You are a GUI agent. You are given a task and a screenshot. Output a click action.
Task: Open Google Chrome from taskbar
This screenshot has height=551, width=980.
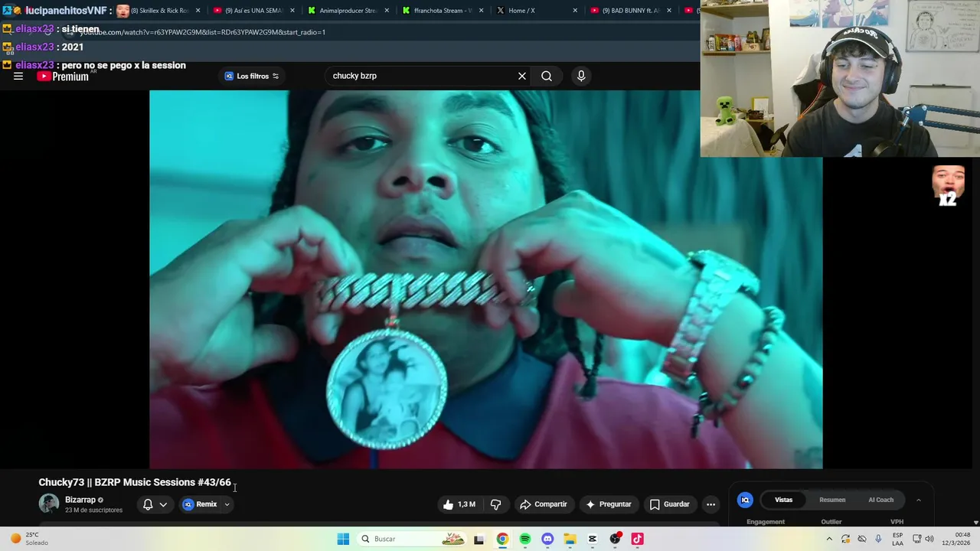502,539
